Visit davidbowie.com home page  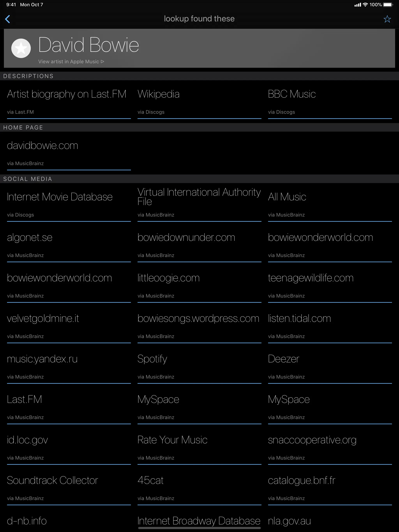[x=43, y=146]
